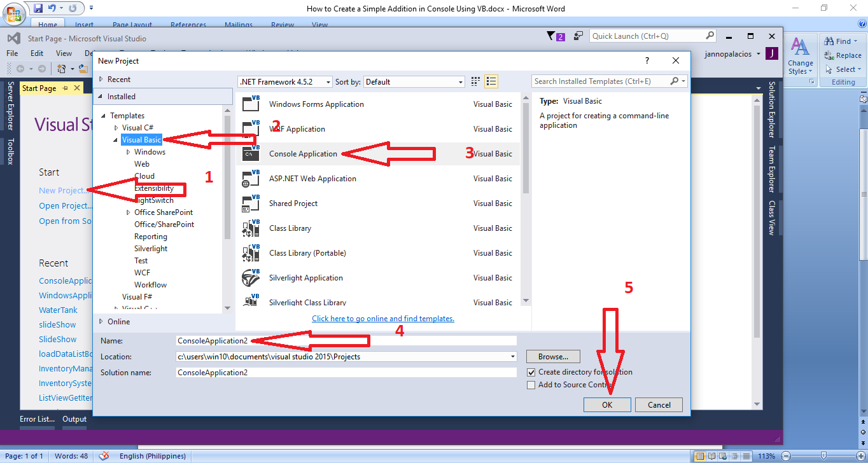The height and width of the screenshot is (463, 868).
Task: Click OK to create the project
Action: coord(607,404)
